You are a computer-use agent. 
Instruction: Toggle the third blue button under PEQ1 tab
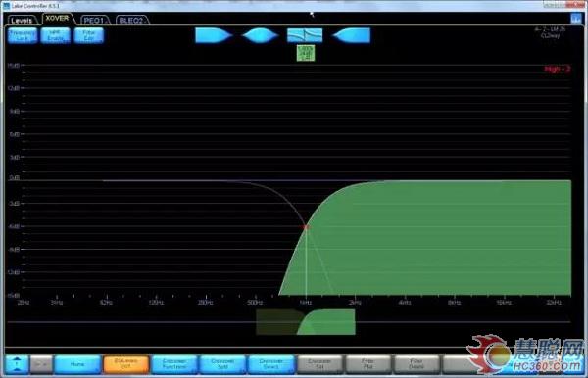click(x=89, y=35)
